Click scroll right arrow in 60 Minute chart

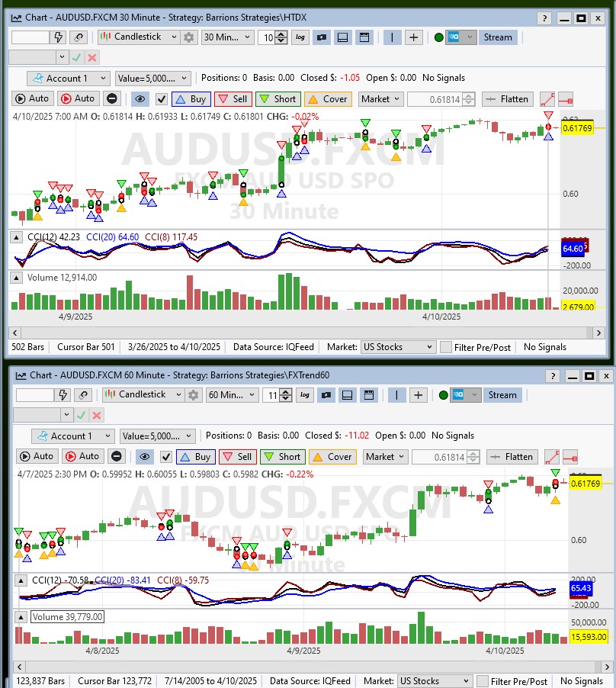(x=607, y=667)
